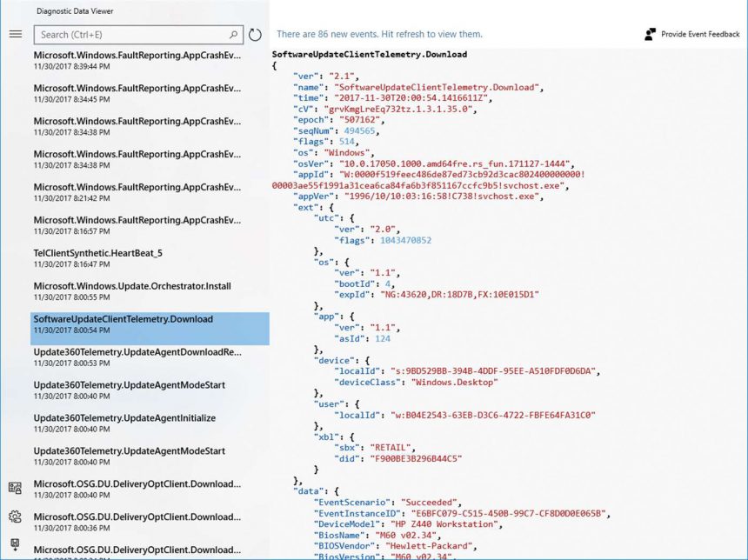Open privacy settings gear icon
The image size is (748, 560).
point(16,517)
